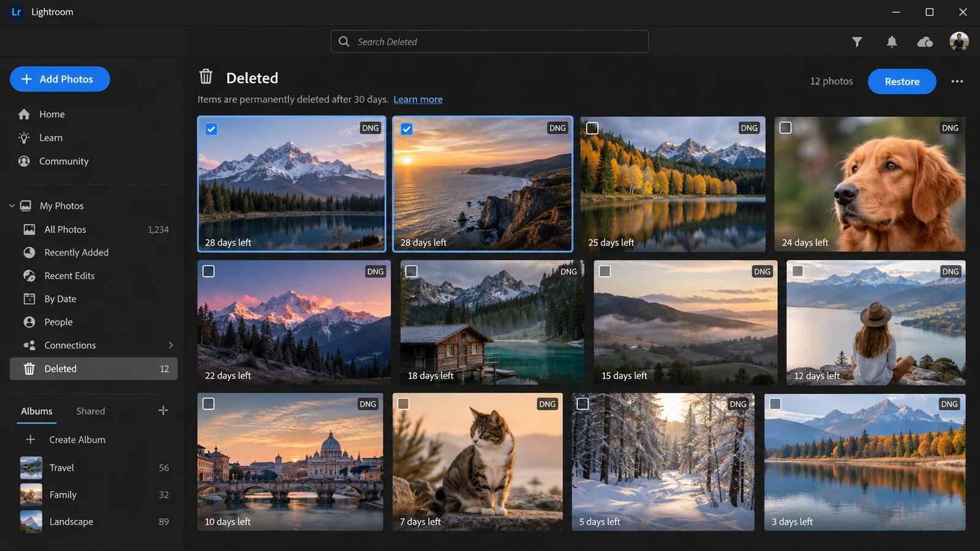Switch to the Albums tab
980x551 pixels.
click(37, 411)
